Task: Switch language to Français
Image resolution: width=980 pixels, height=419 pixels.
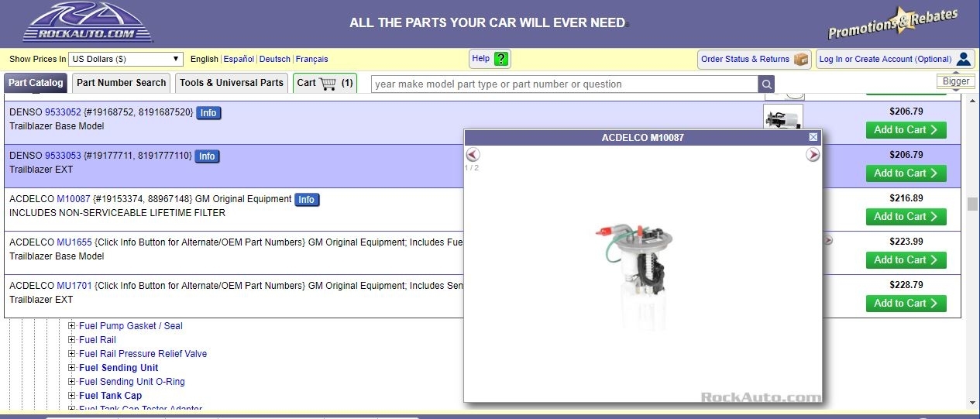Action: click(x=311, y=59)
